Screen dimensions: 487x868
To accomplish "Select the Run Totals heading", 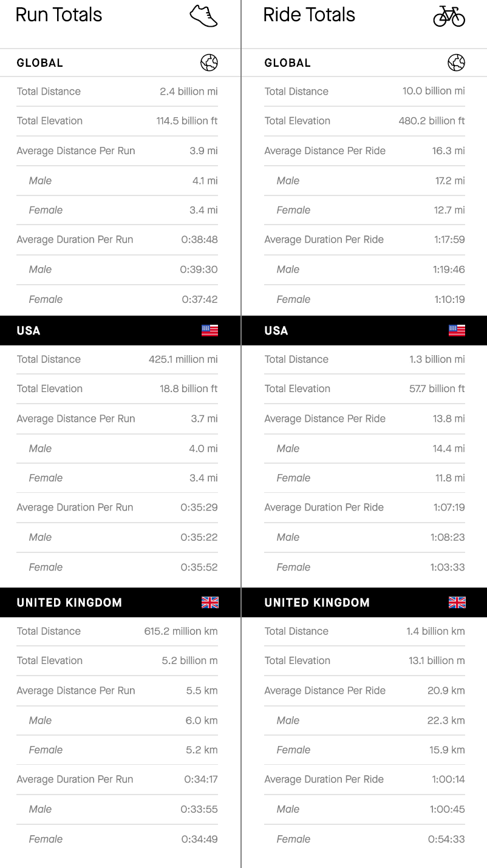I will click(59, 15).
